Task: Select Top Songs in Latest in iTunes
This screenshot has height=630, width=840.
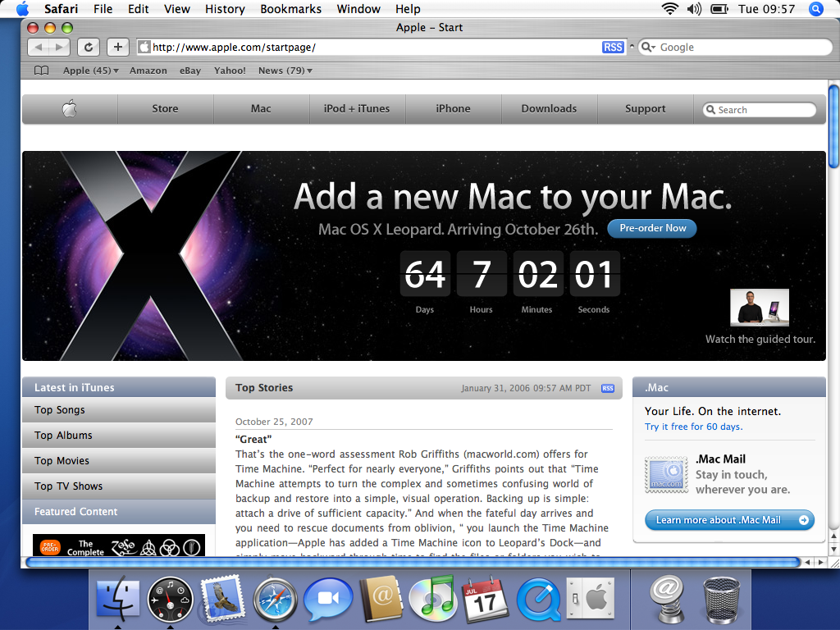Action: coord(119,410)
